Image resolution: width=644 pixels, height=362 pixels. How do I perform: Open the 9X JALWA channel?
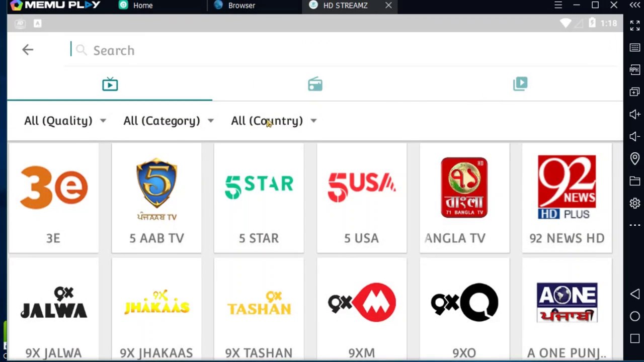point(53,310)
